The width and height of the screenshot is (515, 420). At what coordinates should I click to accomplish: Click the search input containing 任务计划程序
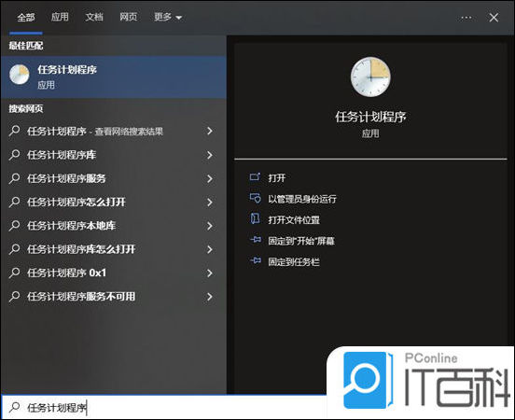pos(164,408)
